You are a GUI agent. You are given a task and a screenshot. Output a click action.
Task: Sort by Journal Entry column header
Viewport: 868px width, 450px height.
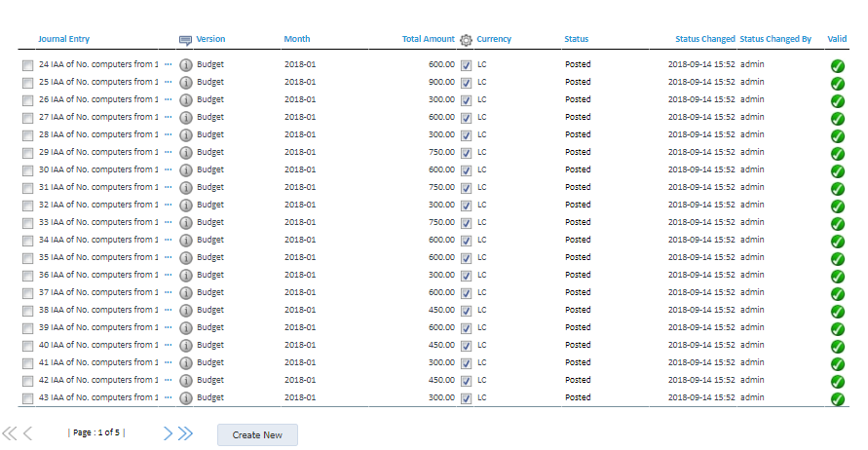pyautogui.click(x=63, y=39)
